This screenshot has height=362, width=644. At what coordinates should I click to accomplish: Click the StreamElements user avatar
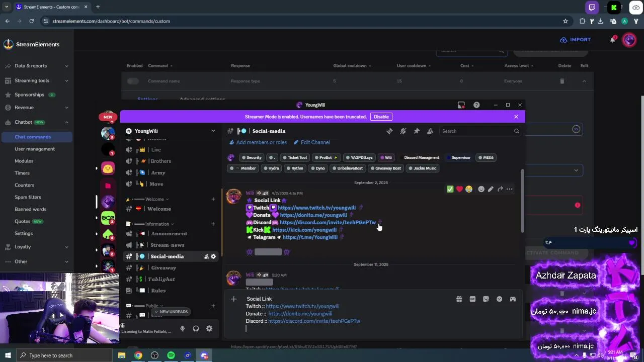629,40
